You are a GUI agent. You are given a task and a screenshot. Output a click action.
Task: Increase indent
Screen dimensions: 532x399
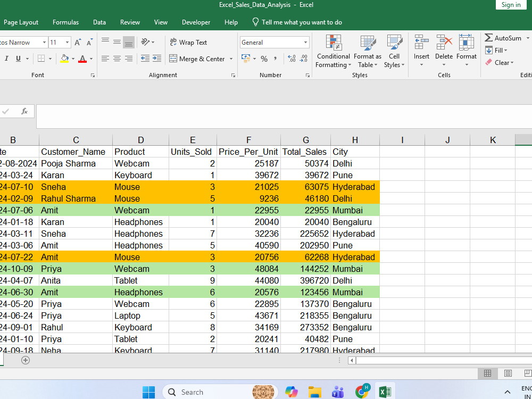157,59
